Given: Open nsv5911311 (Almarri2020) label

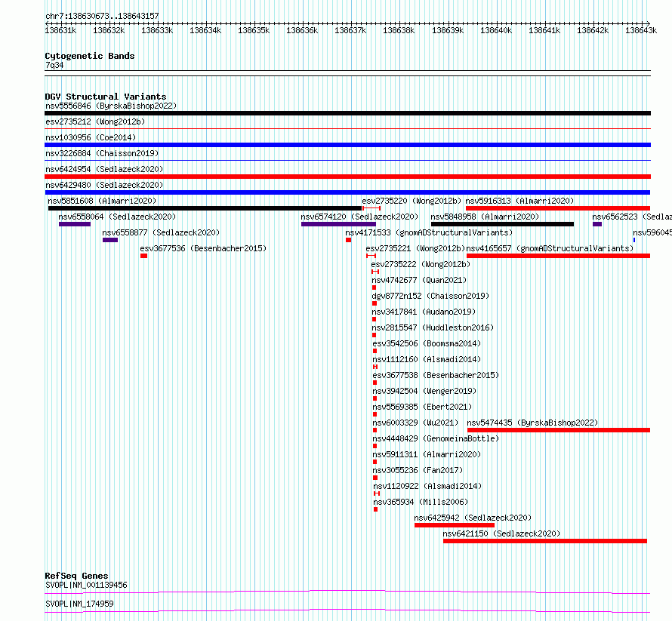Looking at the screenshot, I should [x=427, y=454].
